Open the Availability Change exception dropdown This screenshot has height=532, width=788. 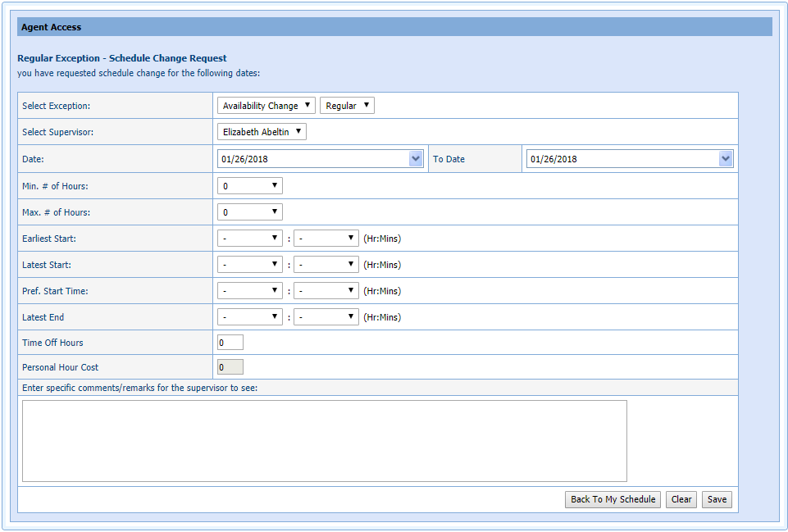266,106
